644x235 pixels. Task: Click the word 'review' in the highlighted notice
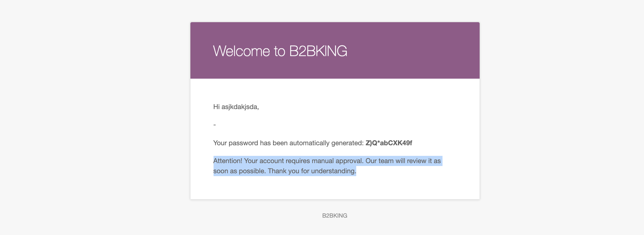416,161
